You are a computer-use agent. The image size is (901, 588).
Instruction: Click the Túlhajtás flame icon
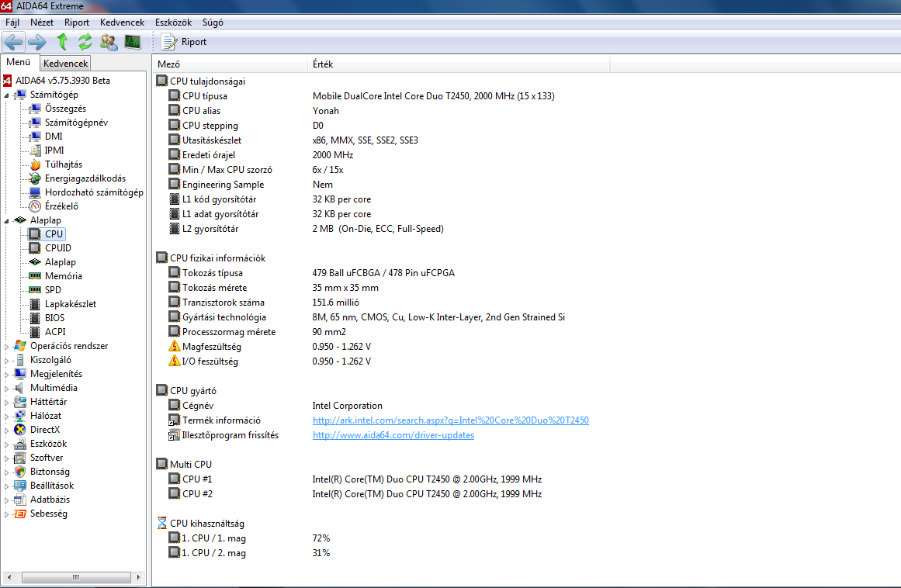35,164
